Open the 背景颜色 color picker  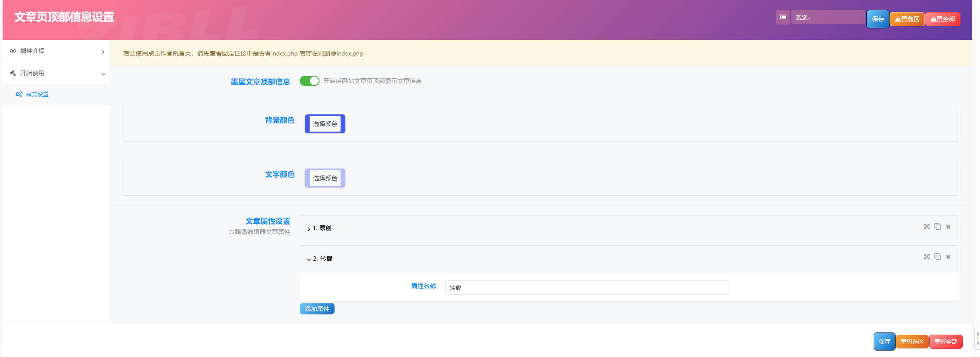tap(325, 124)
